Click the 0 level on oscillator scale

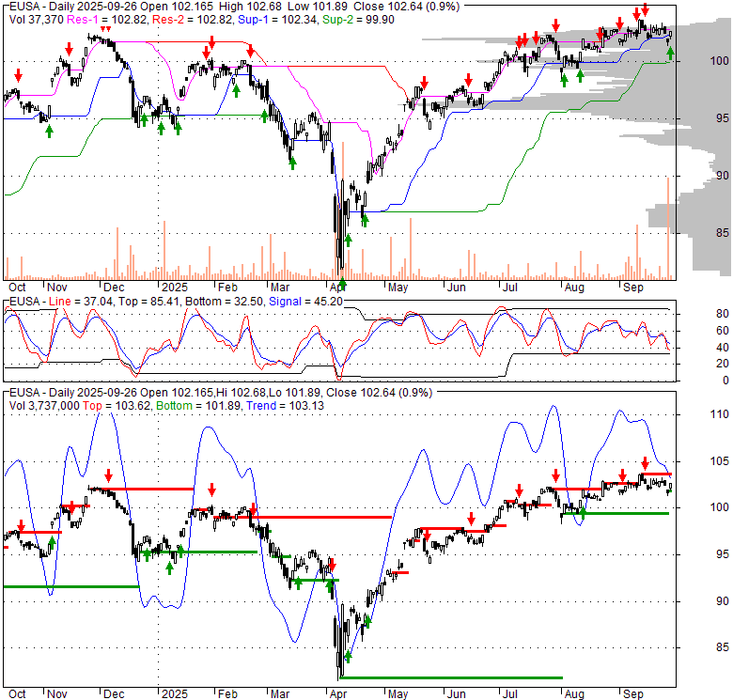click(x=725, y=381)
